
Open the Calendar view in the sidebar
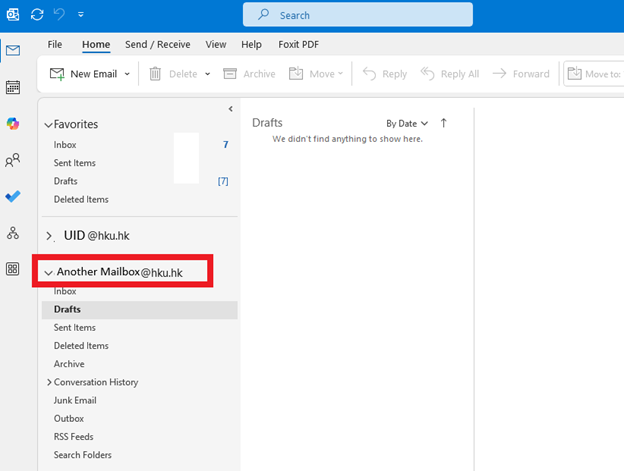(13, 87)
